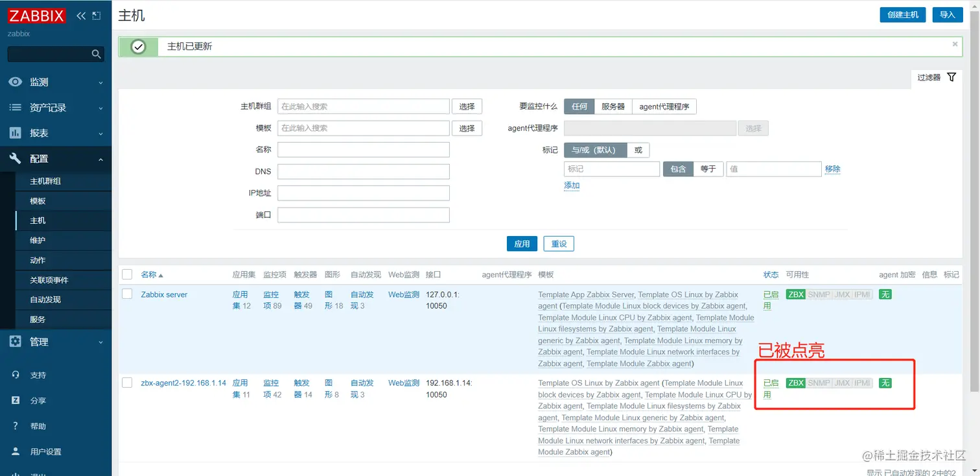Image resolution: width=980 pixels, height=476 pixels.
Task: Open the zbx-agent2-192.168.1.14 host link
Action: coord(183,383)
